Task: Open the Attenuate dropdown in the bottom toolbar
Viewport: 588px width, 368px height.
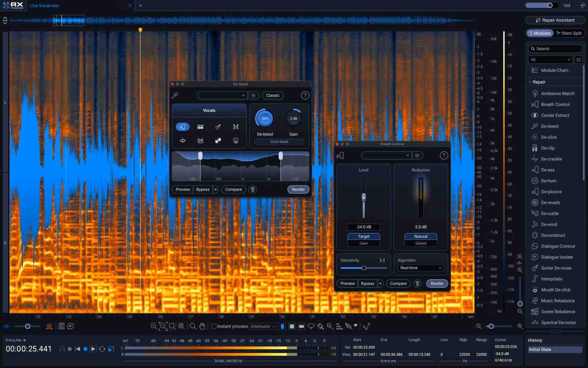Action: click(263, 326)
